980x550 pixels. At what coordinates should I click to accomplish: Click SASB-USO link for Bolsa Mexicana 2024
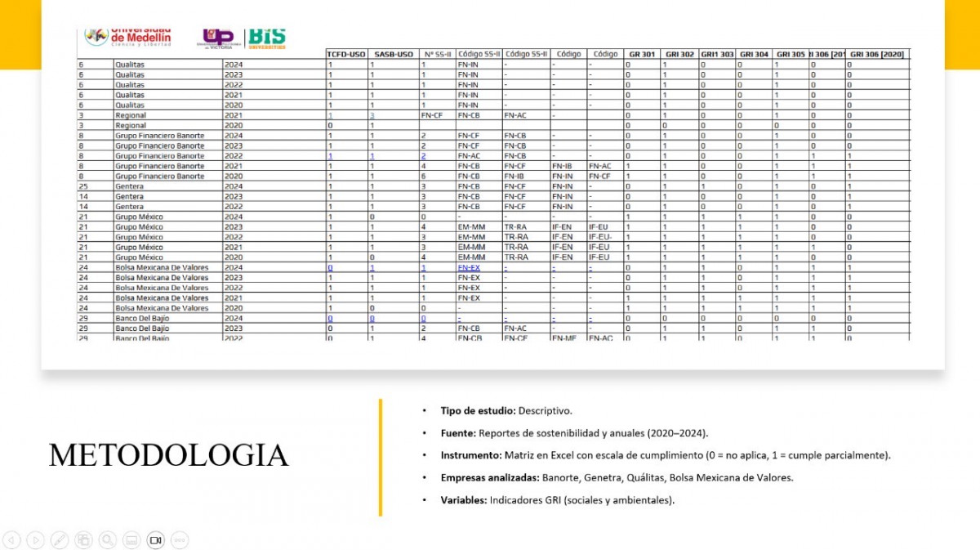point(372,267)
